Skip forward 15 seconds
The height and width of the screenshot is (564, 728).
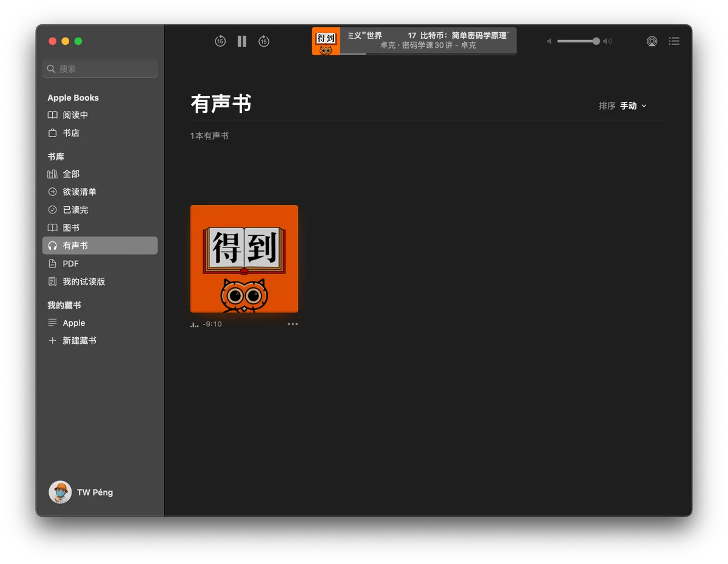(264, 41)
